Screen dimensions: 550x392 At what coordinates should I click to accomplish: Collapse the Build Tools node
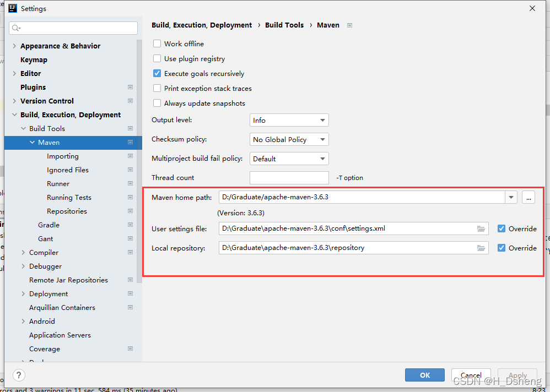23,129
